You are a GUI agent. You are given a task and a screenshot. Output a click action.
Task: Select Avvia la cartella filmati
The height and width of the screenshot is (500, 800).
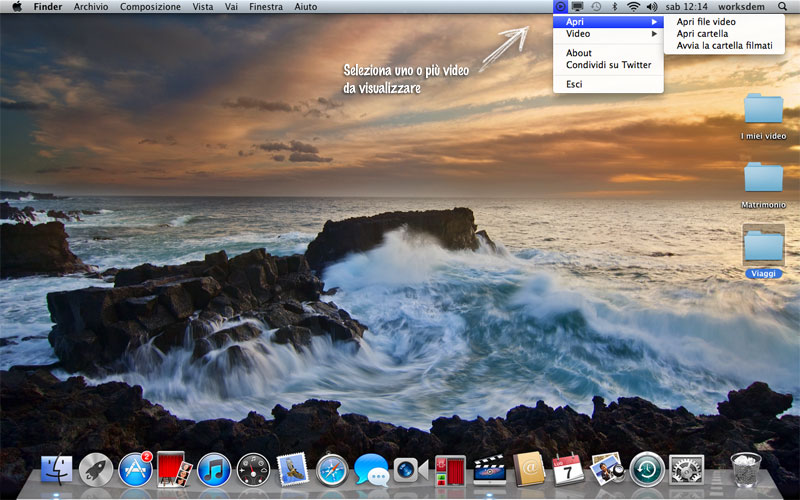pos(724,45)
